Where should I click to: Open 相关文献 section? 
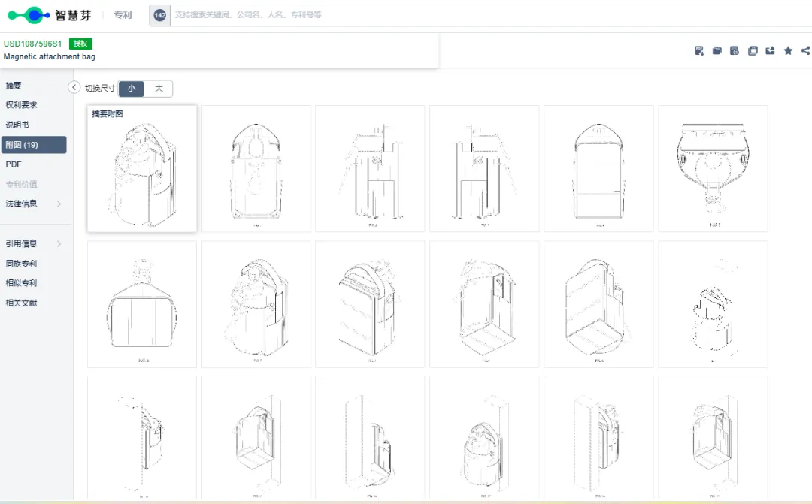point(21,303)
